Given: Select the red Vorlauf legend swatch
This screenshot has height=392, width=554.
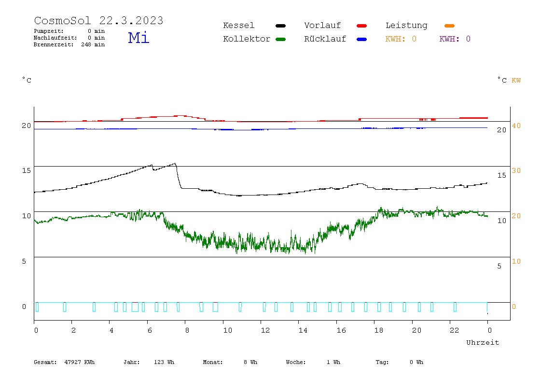Looking at the screenshot, I should [x=362, y=26].
